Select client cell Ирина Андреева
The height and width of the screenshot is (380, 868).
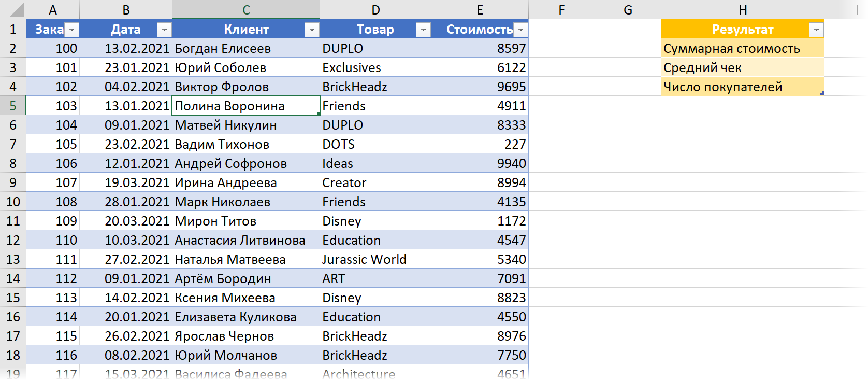click(x=246, y=182)
